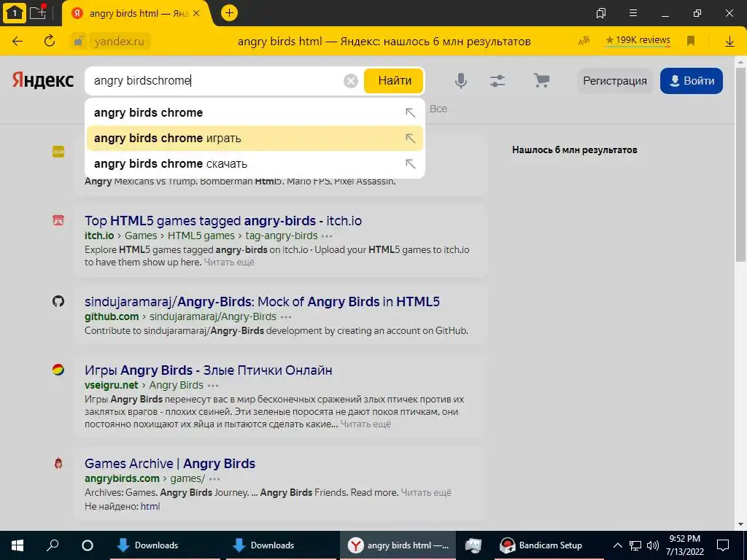Select suggestion 'angry birds chrome'
Screen dimensions: 747x560
tap(255, 112)
